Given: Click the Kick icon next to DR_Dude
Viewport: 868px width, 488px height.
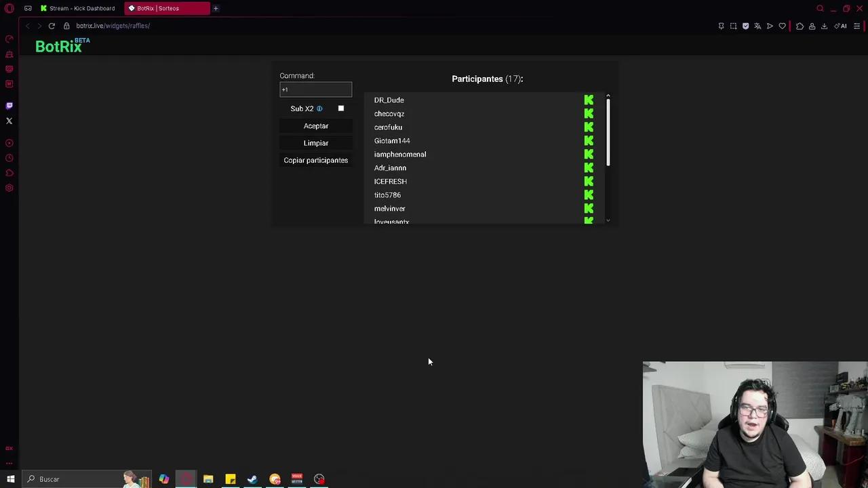Looking at the screenshot, I should (589, 100).
